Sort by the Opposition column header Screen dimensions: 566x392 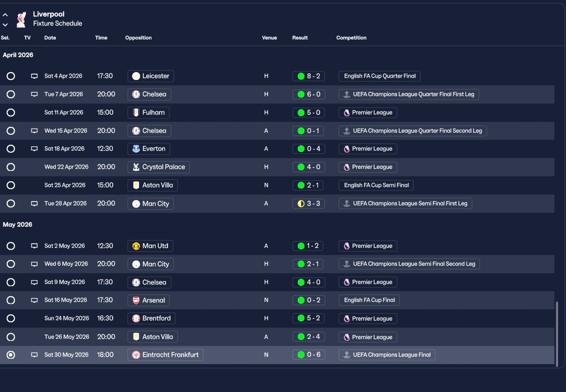click(138, 38)
